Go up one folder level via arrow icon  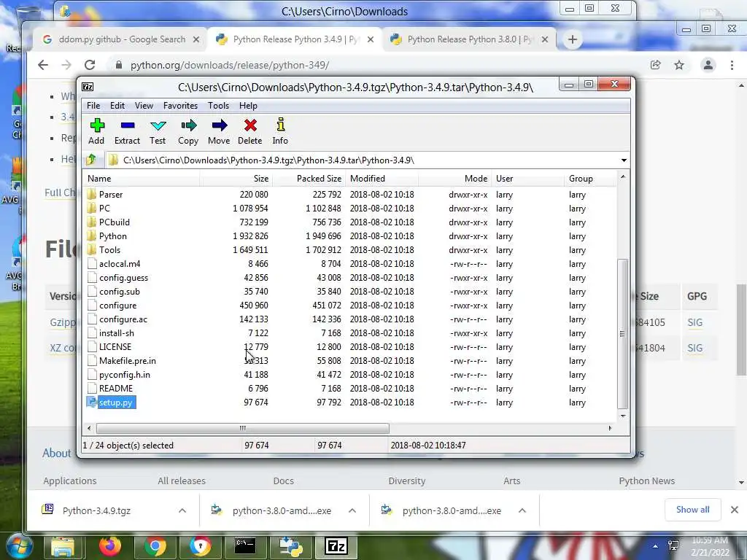(91, 160)
